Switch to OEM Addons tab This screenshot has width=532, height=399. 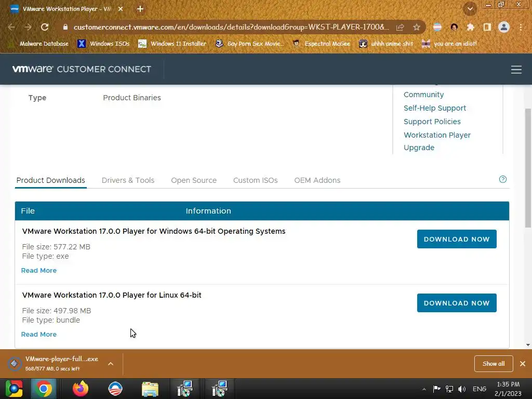pyautogui.click(x=317, y=180)
